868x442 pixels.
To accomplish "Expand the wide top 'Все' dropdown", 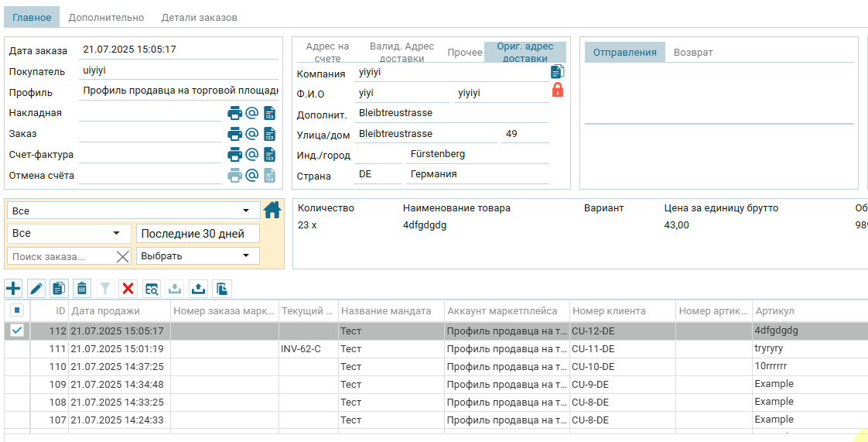I will coord(133,211).
